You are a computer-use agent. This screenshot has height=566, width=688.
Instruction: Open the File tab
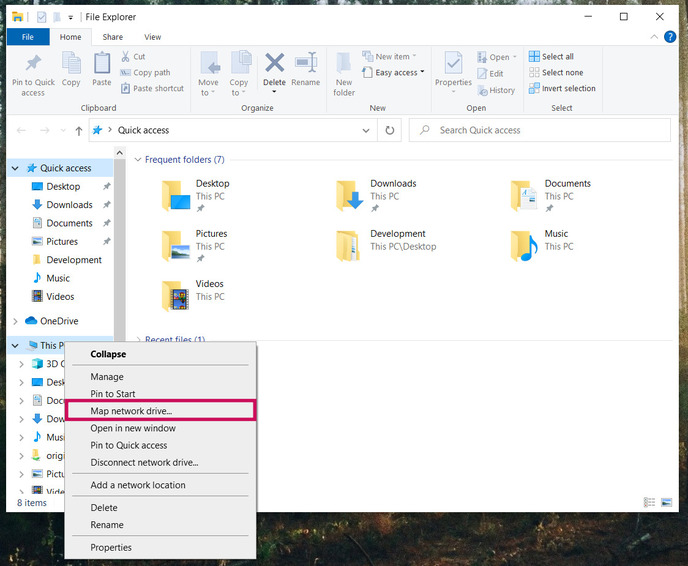[x=28, y=37]
